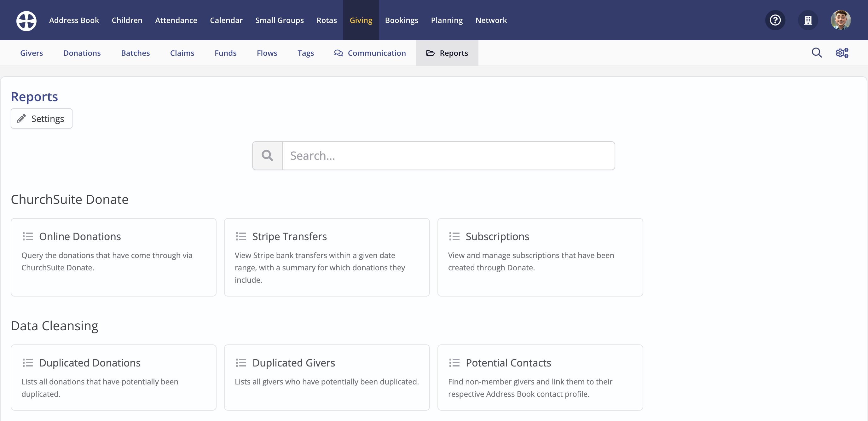Open the Communication tab

pyautogui.click(x=370, y=53)
